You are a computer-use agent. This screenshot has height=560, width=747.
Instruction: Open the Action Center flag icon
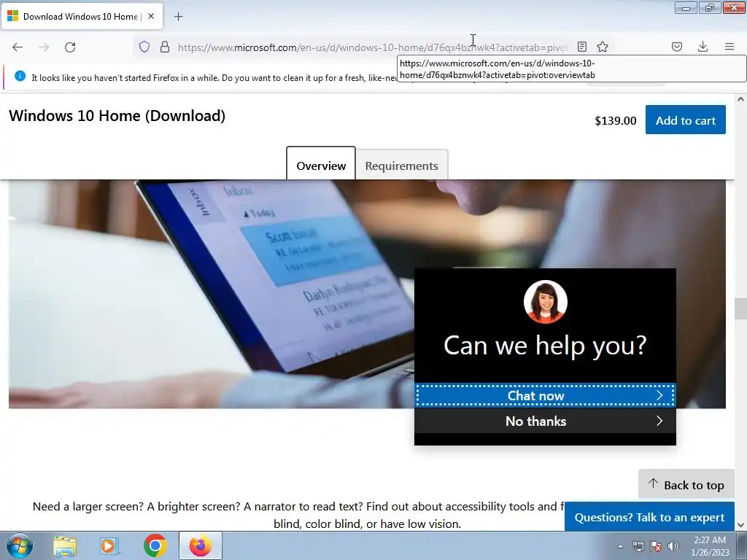(656, 546)
